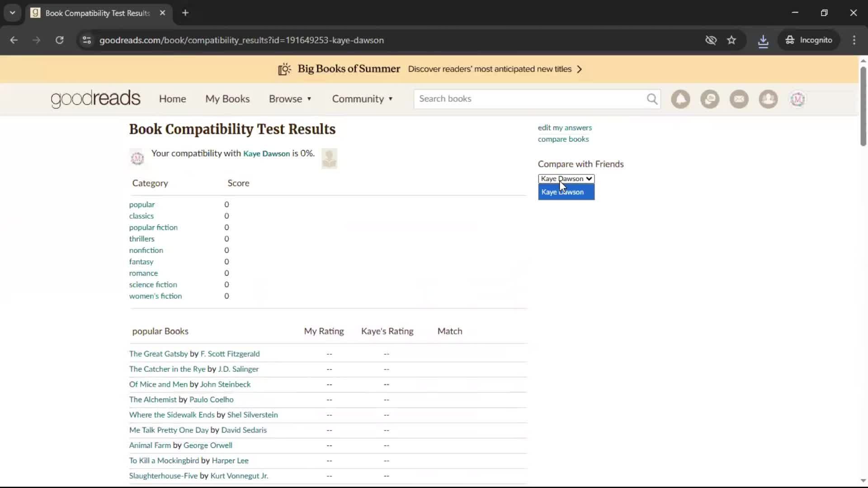868x488 pixels.
Task: Close the Book Compatibility Test Results tab
Action: click(162, 13)
